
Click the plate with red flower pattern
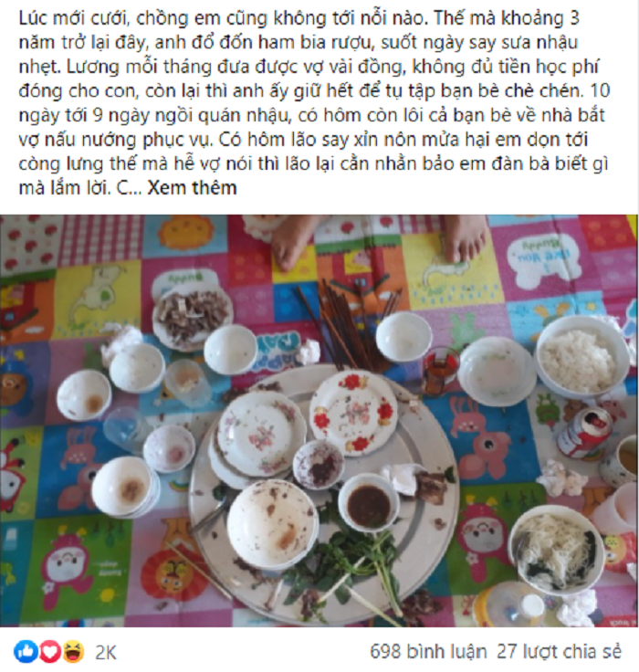352,412
